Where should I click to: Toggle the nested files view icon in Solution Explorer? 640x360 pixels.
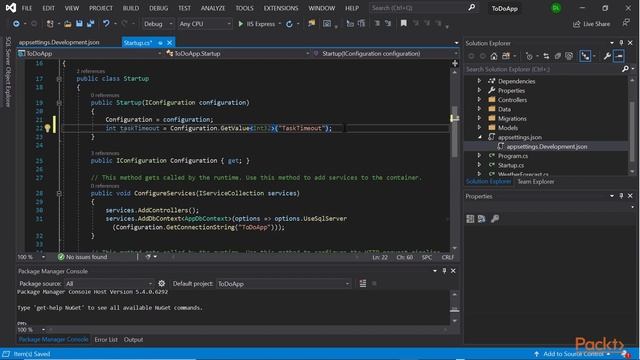pyautogui.click(x=585, y=56)
